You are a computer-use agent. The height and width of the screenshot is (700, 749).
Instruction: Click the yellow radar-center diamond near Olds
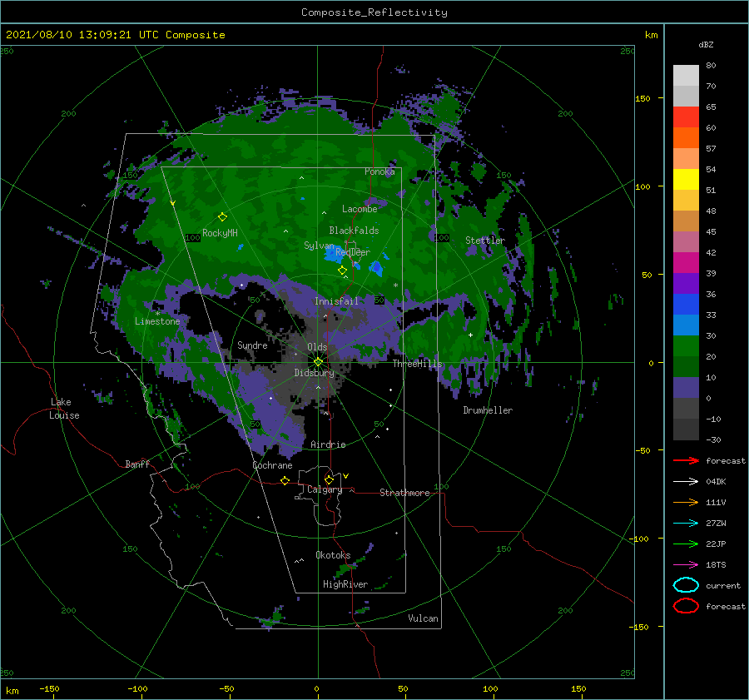coord(318,362)
